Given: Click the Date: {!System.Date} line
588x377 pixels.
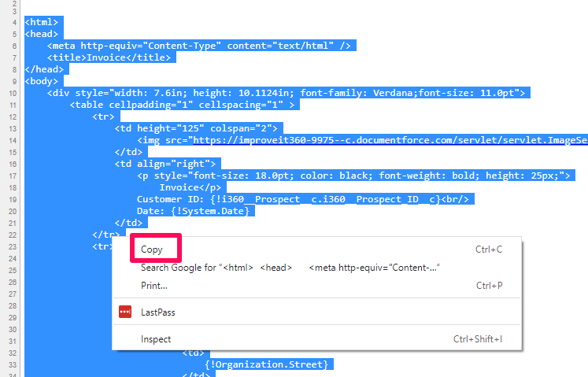Looking at the screenshot, I should [193, 211].
